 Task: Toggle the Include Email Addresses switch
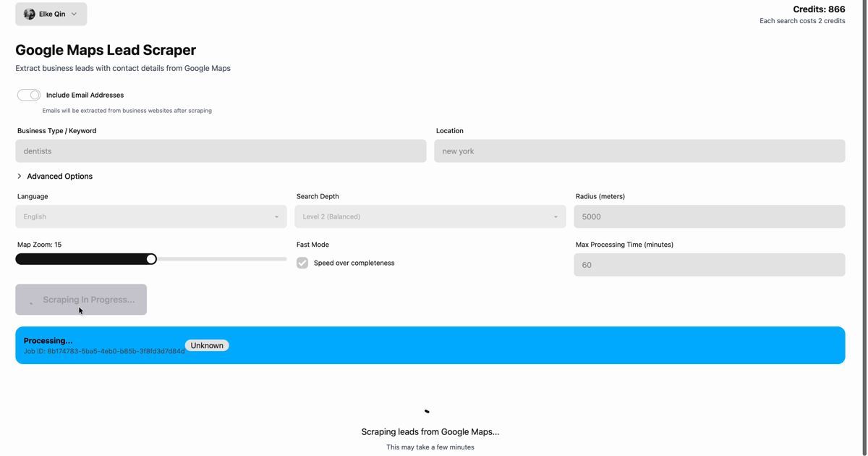tap(29, 95)
